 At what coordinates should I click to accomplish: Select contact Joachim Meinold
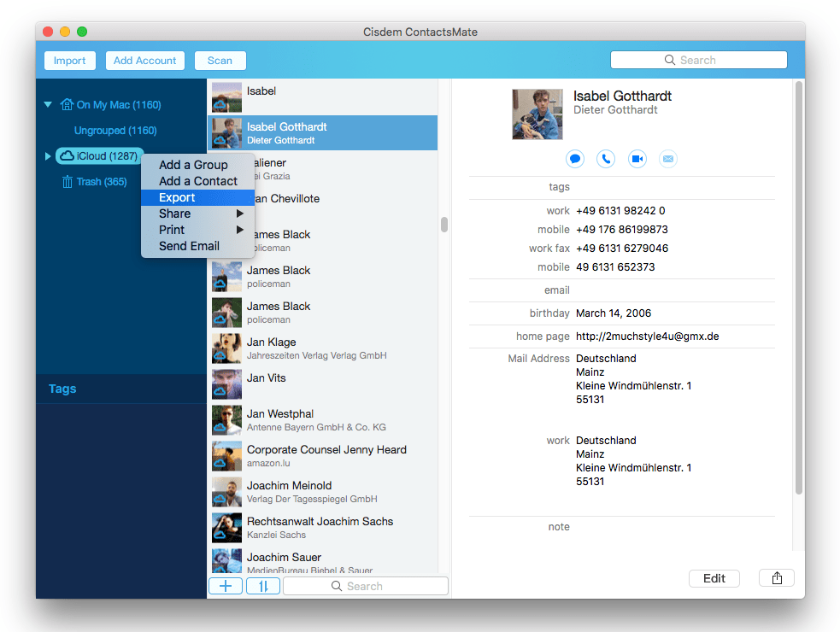point(322,492)
